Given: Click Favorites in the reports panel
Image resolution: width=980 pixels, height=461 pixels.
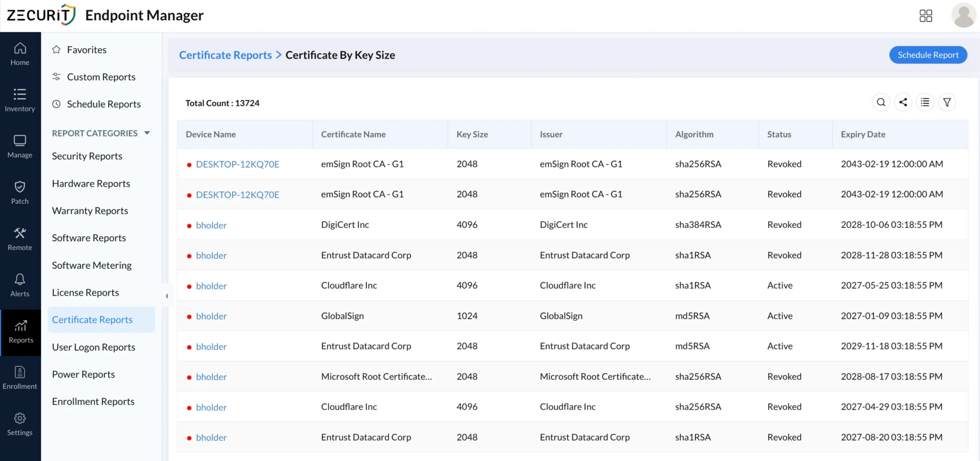Looking at the screenshot, I should tap(87, 49).
